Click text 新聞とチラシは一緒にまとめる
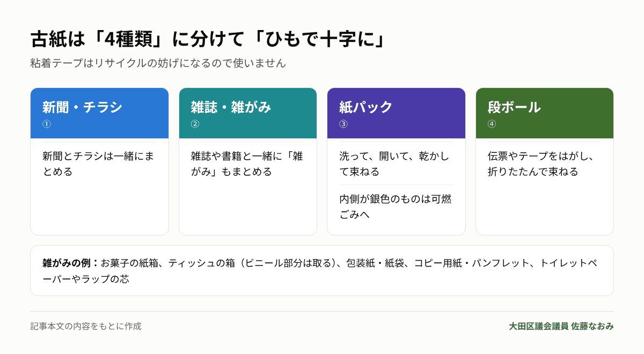The image size is (644, 354). pyautogui.click(x=98, y=164)
